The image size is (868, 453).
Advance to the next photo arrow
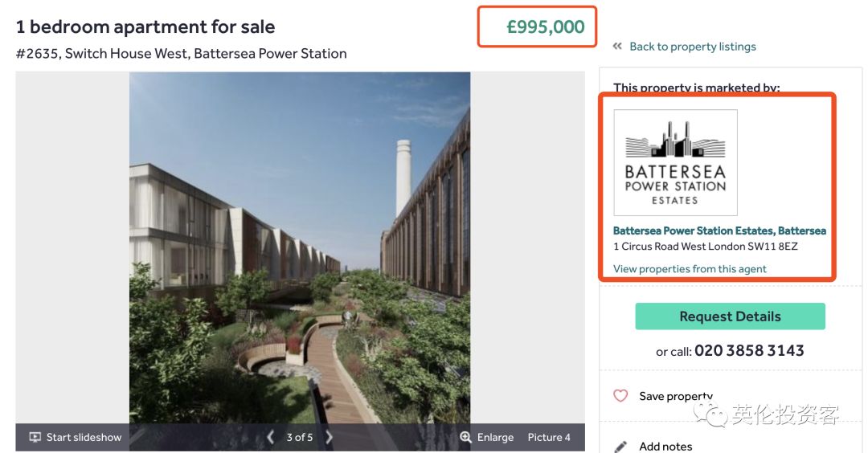point(329,437)
